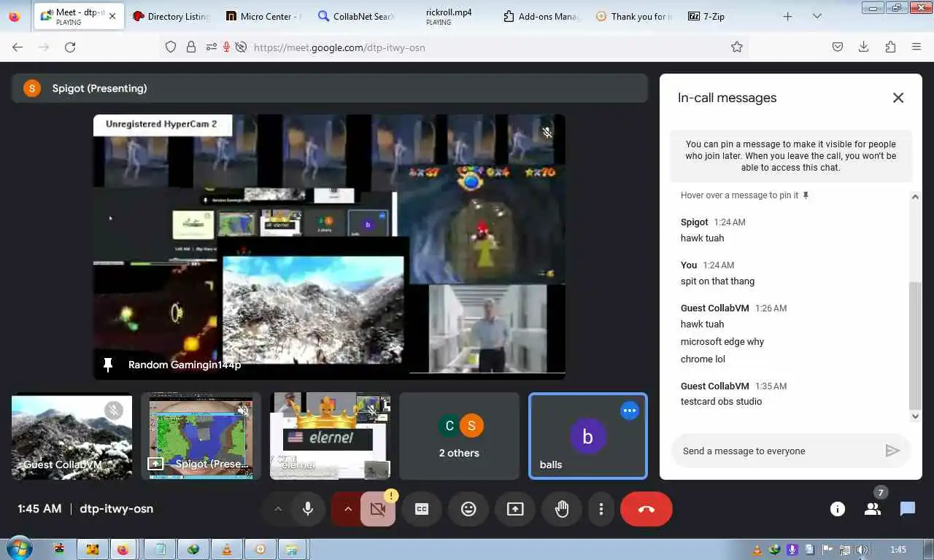Click the muted mic icon on main video
This screenshot has width=934, height=560.
547,132
